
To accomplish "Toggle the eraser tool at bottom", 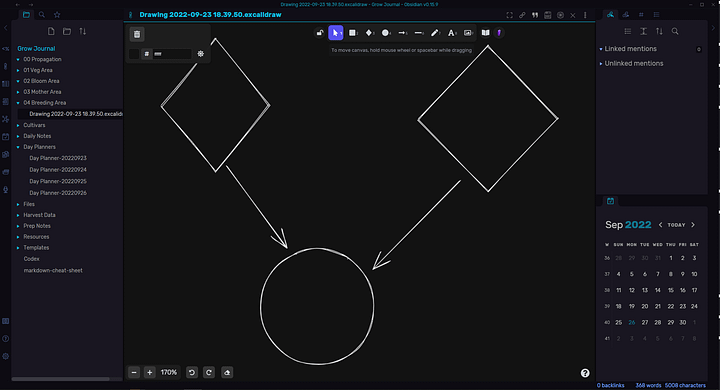I will 227,373.
